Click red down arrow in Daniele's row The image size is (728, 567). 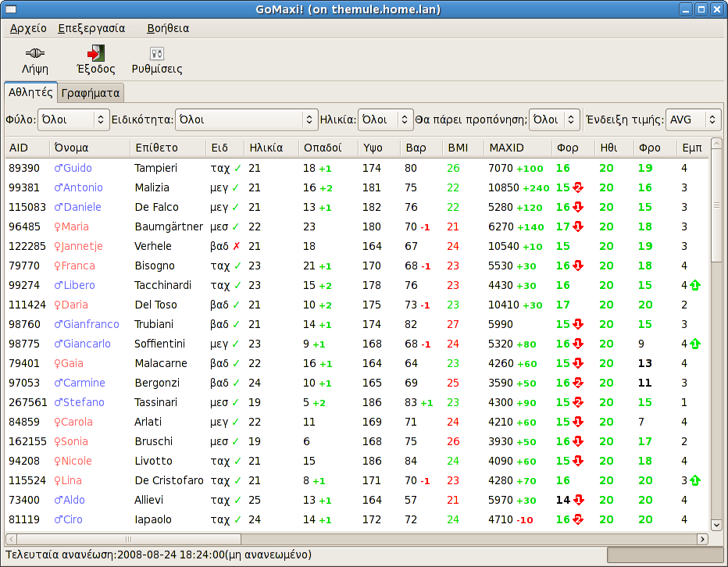coord(578,207)
